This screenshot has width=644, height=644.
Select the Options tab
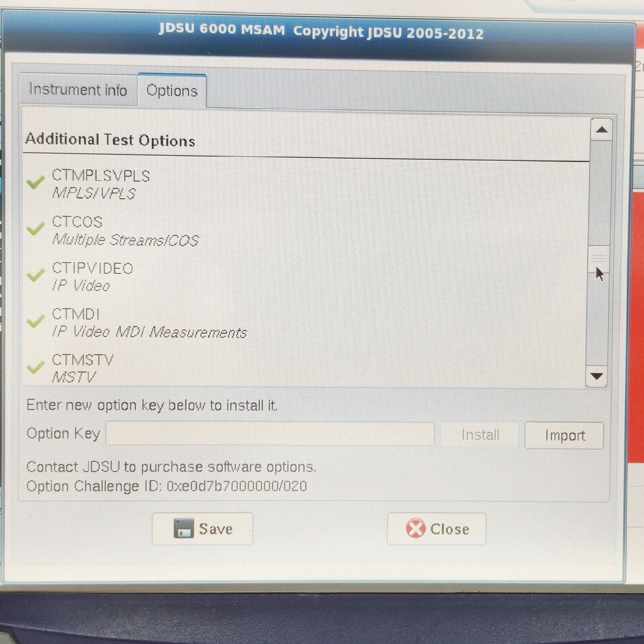pyautogui.click(x=172, y=90)
